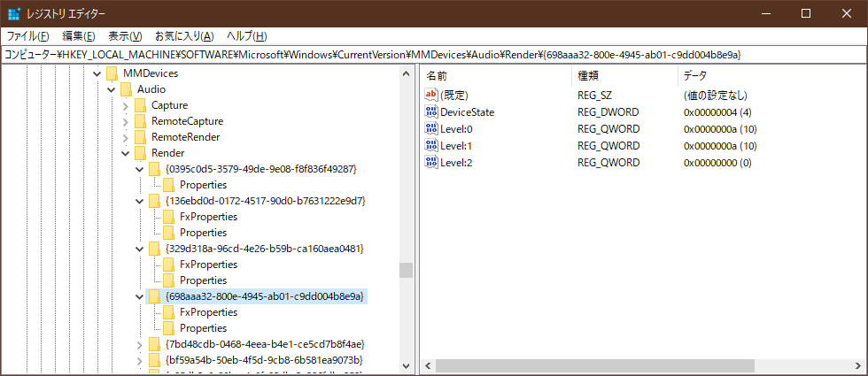
Task: Open the お気に入り(A) menu
Action: pyautogui.click(x=184, y=36)
